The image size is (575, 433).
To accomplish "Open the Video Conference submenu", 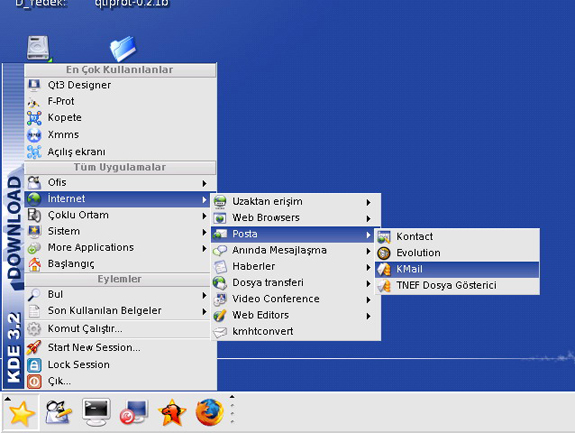I will [296, 299].
